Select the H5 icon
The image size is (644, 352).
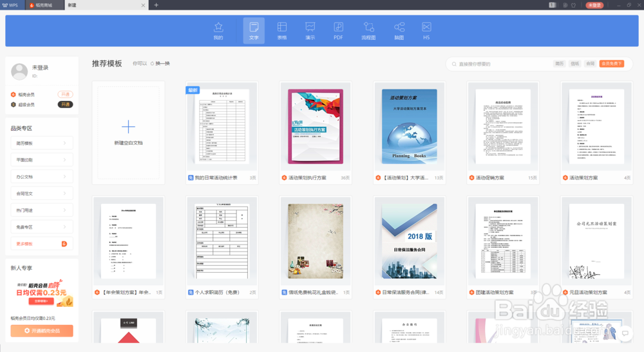pos(426,31)
